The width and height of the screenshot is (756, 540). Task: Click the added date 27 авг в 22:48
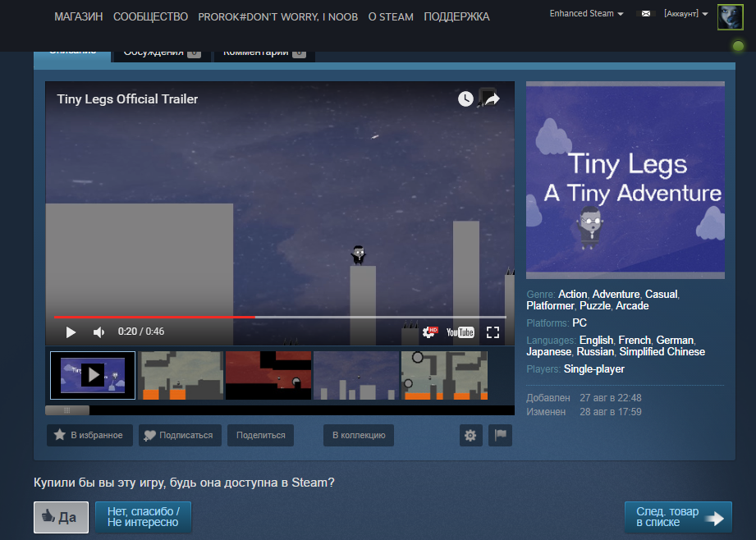tap(611, 398)
